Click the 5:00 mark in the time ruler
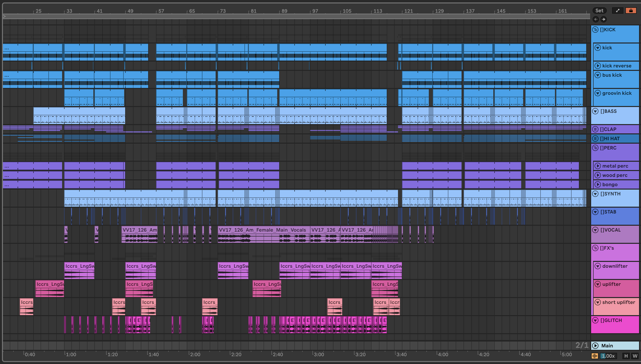Viewport: 641px width, 364px height. [566, 354]
